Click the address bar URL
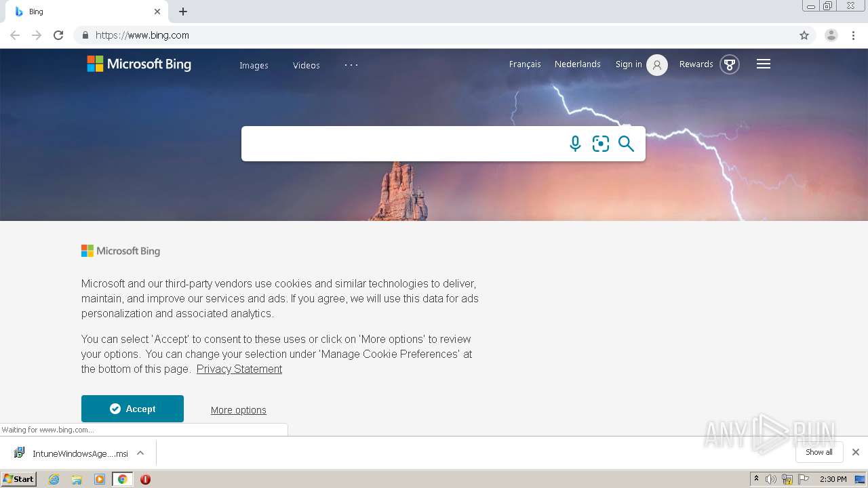 click(x=142, y=35)
